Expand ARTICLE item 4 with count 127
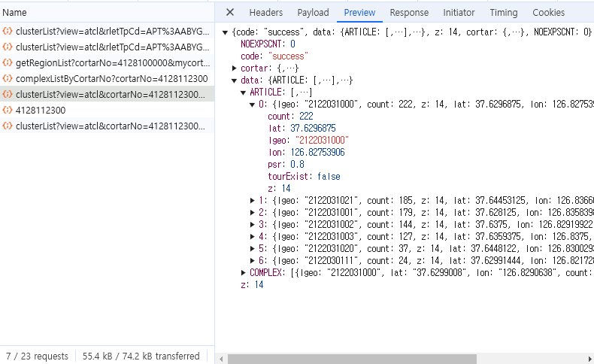This screenshot has width=594, height=364. 253,237
